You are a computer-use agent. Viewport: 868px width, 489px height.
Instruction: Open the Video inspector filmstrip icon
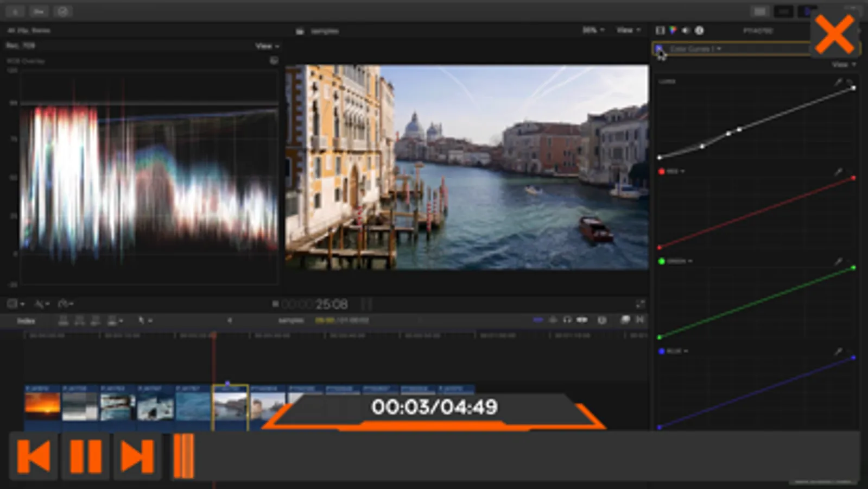coord(660,30)
